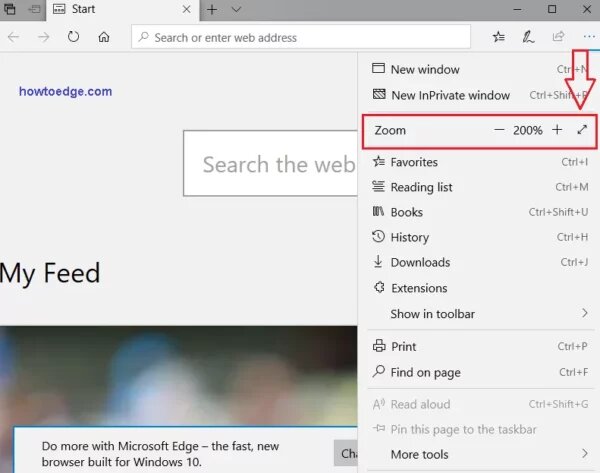Open New InPrivate window
The width and height of the screenshot is (600, 473).
(x=480, y=95)
